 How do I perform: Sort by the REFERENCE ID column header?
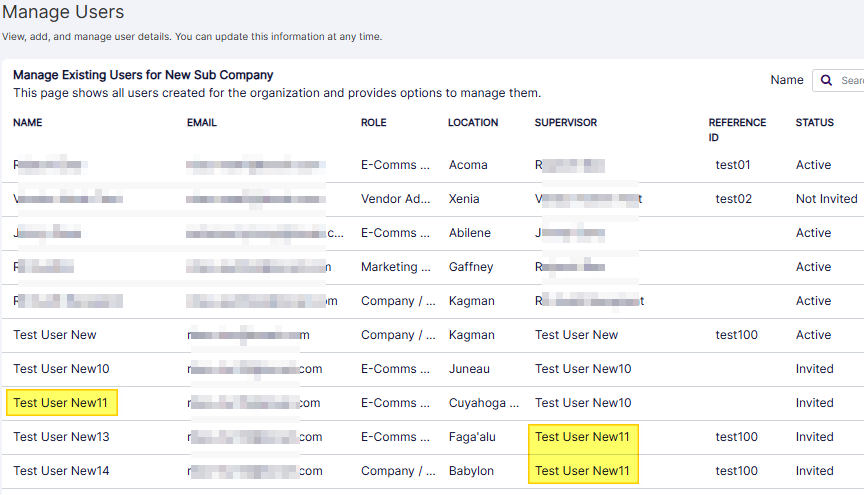tap(737, 130)
